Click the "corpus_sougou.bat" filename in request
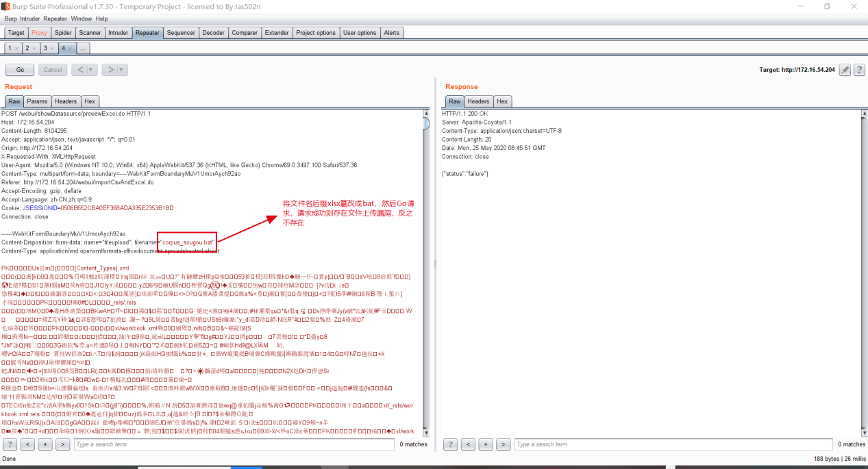The image size is (868, 469). click(188, 242)
